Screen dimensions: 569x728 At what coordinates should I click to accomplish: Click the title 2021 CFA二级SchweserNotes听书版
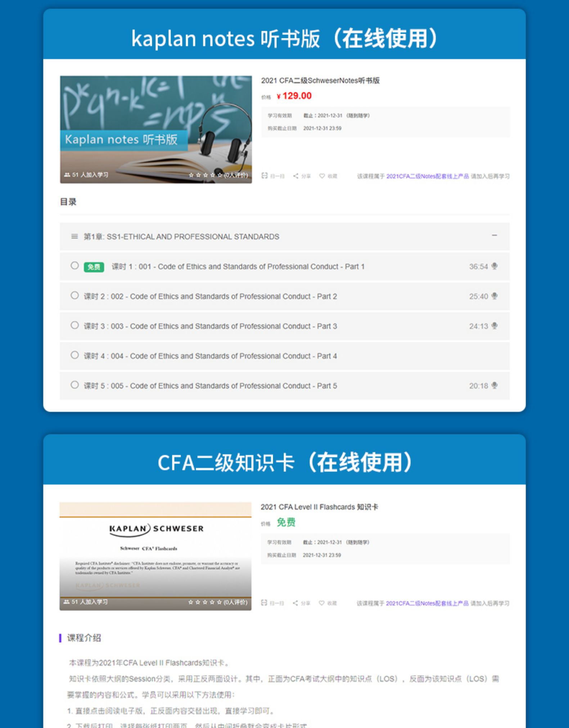click(x=320, y=81)
